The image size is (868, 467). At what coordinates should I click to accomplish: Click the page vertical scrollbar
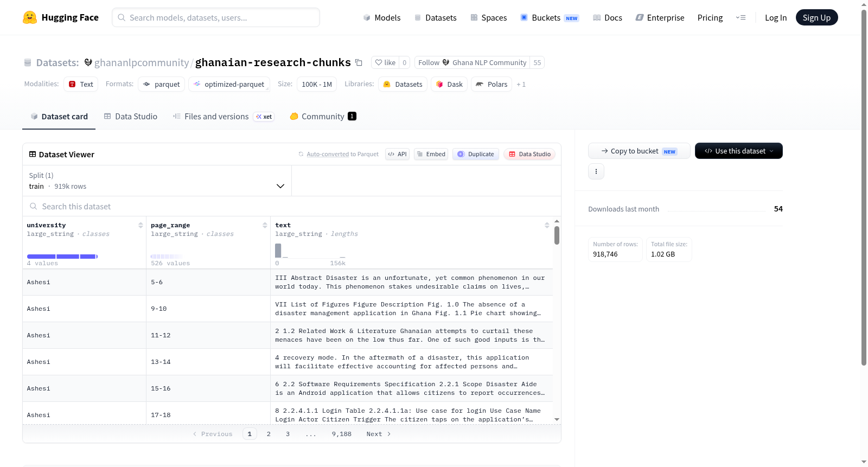pos(864,187)
